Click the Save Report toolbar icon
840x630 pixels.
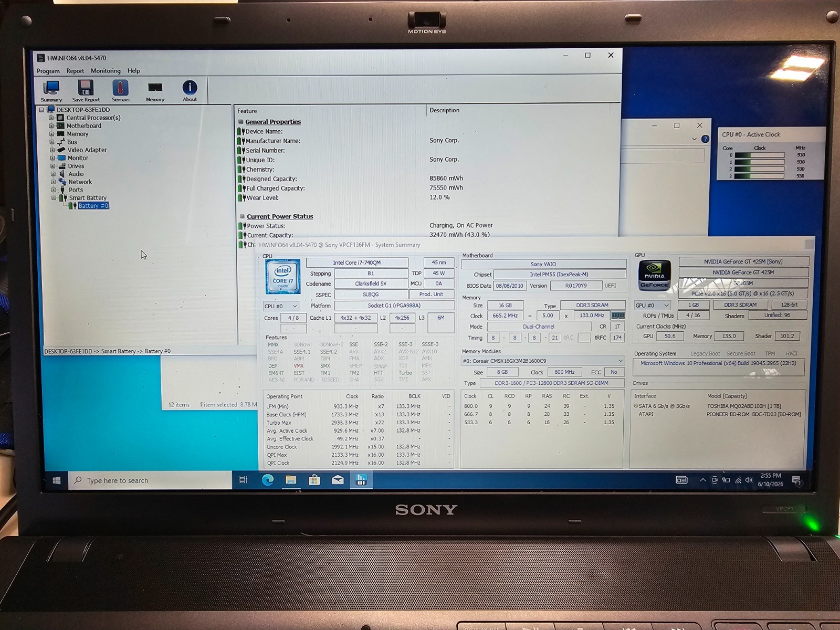point(86,91)
